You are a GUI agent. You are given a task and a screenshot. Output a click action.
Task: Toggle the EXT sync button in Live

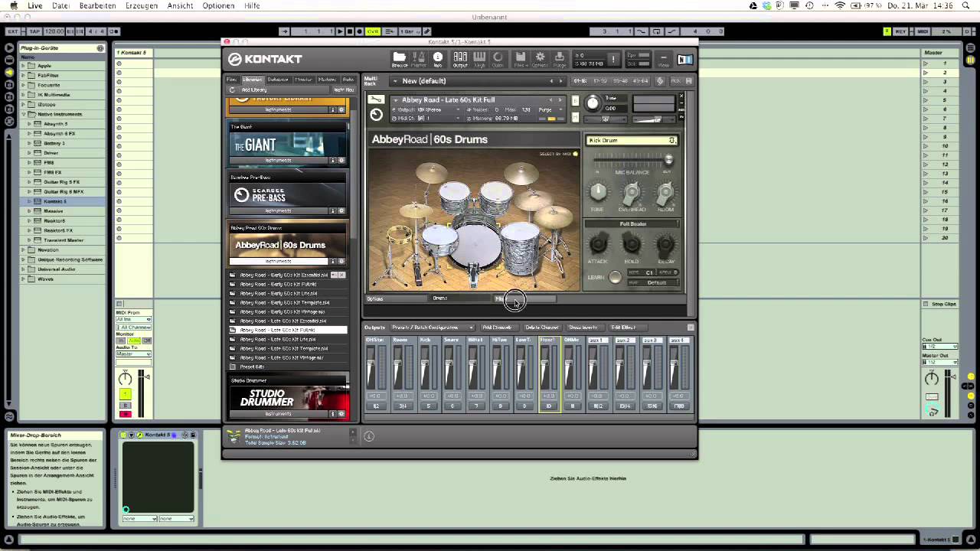tap(13, 31)
